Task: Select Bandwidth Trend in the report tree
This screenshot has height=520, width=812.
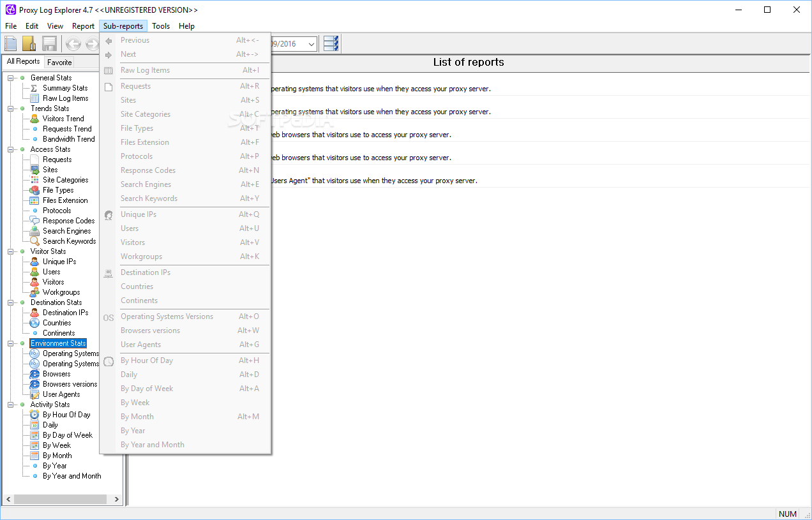Action: point(69,139)
